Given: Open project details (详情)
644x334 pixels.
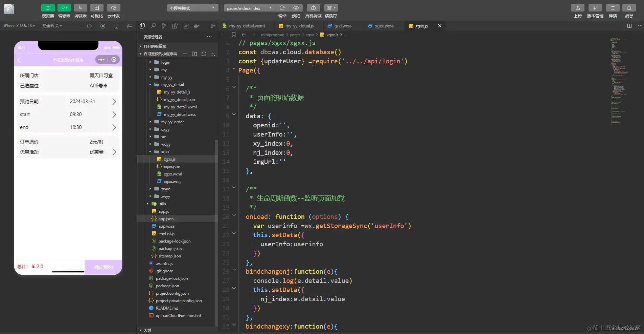Looking at the screenshot, I should [613, 8].
